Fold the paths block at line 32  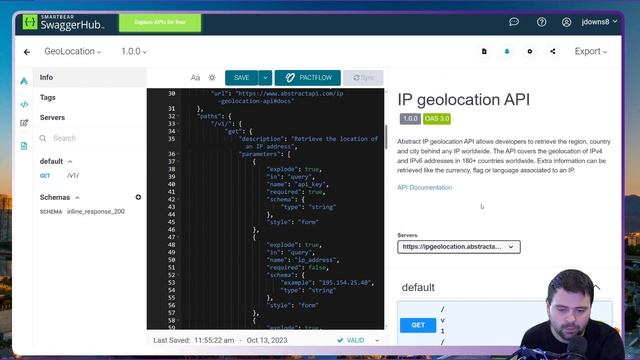[178, 116]
